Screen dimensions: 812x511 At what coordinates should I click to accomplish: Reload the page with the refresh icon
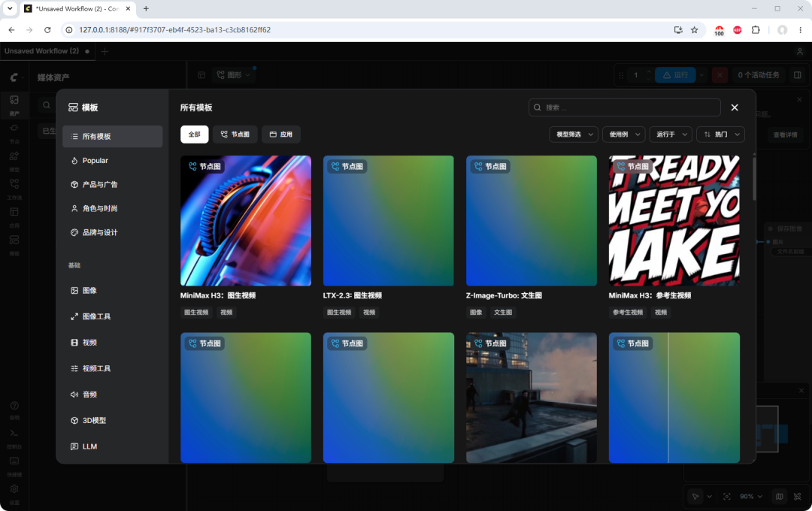click(x=47, y=30)
